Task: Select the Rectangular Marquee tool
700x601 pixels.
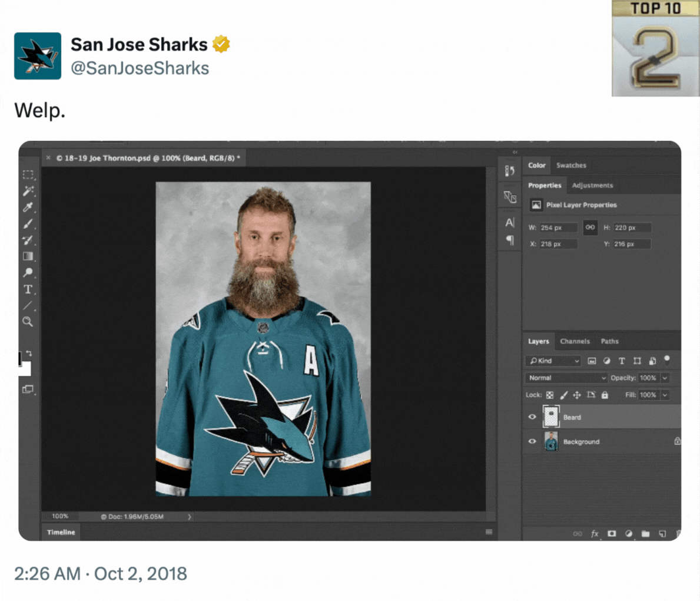Action: click(x=28, y=174)
